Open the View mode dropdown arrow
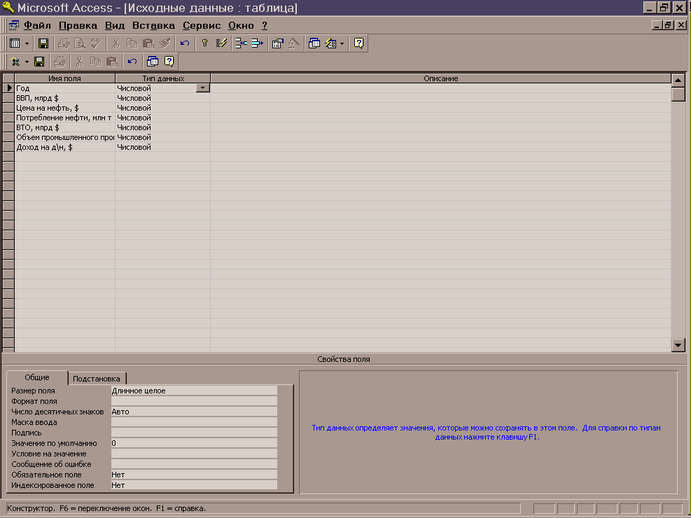This screenshot has height=518, width=691. tap(27, 44)
